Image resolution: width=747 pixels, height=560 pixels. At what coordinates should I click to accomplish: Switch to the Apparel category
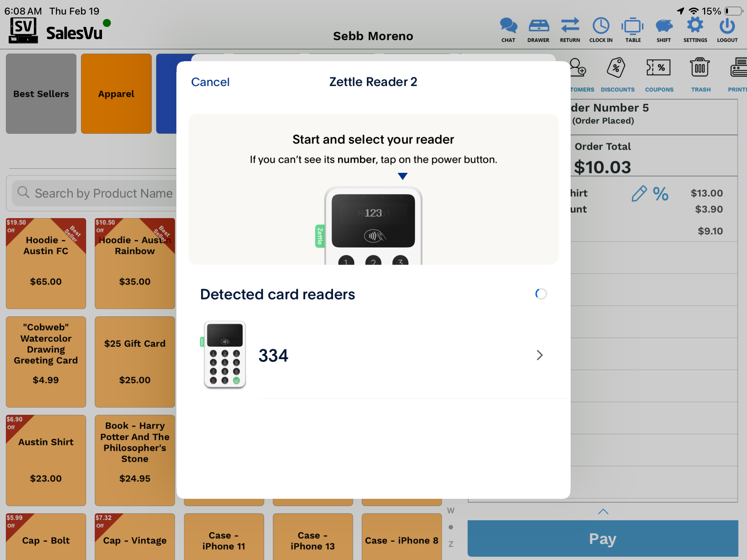point(116,94)
